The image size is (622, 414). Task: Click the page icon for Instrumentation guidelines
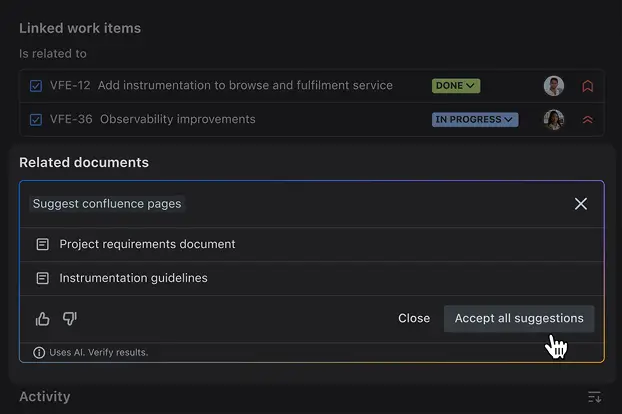[x=42, y=278]
